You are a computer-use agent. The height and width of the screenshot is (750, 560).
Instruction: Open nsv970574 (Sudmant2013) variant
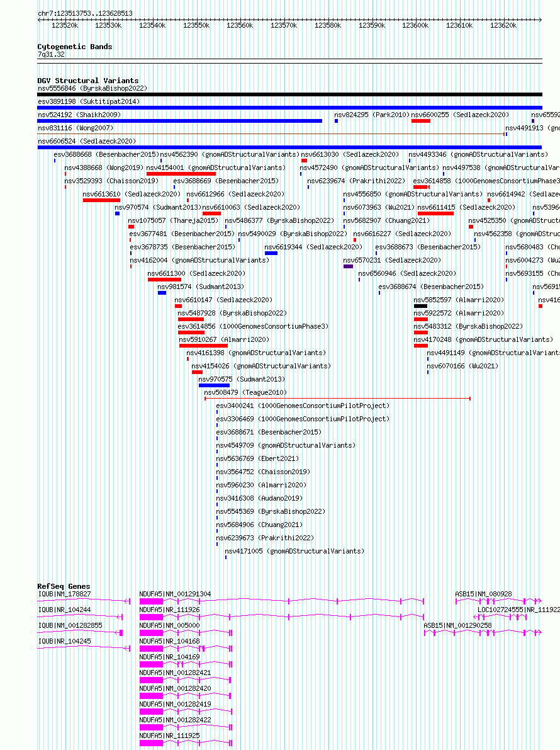point(158,208)
